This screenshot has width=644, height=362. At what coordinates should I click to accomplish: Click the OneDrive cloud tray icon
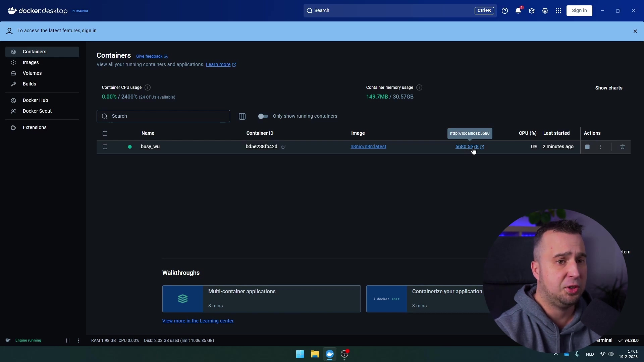[x=567, y=354]
